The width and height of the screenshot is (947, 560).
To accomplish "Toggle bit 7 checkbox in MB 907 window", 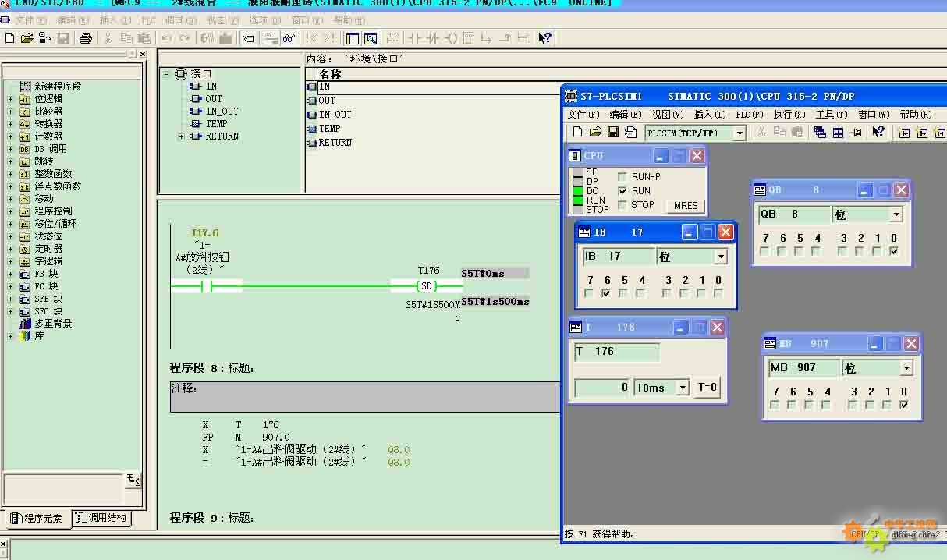I will [x=775, y=405].
